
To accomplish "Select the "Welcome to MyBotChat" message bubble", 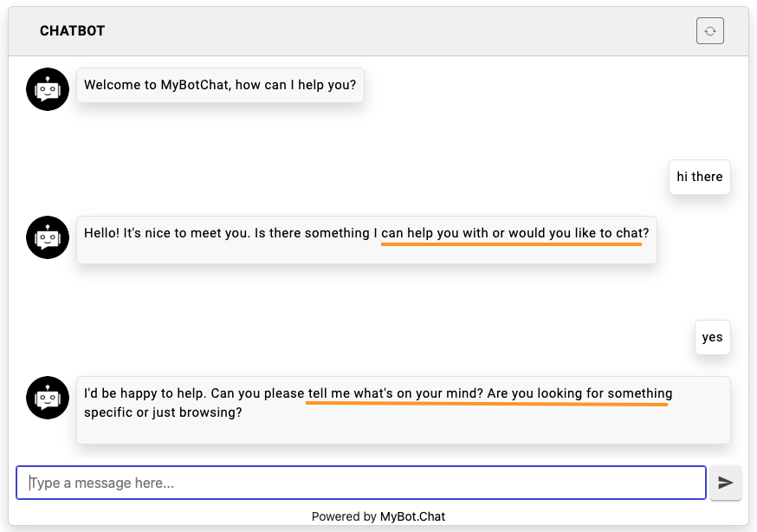I will pos(220,86).
